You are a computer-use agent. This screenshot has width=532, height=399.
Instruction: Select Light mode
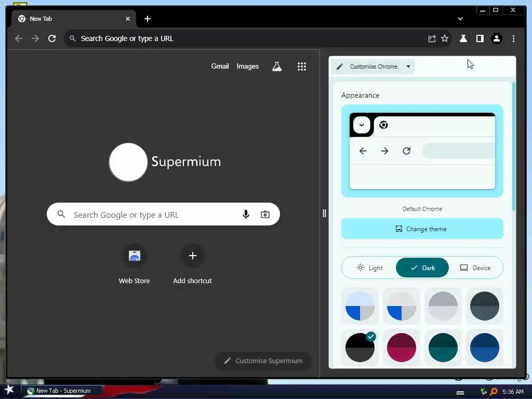[369, 268]
